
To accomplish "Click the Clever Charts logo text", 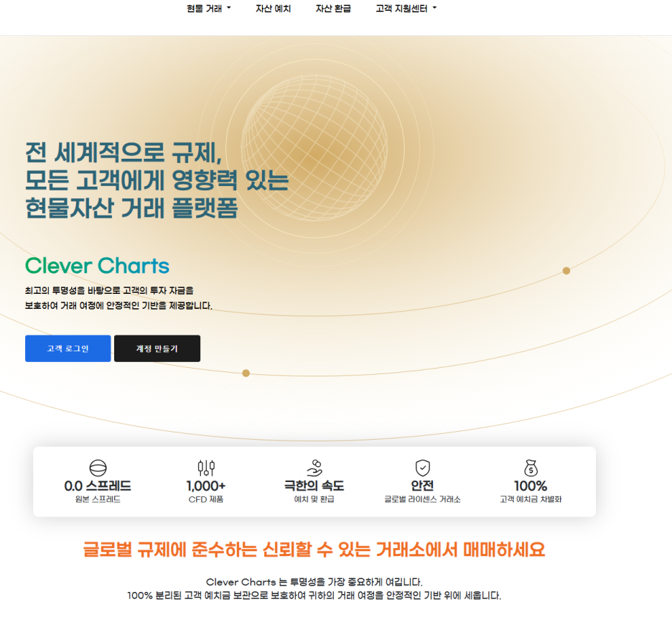I will tap(98, 266).
